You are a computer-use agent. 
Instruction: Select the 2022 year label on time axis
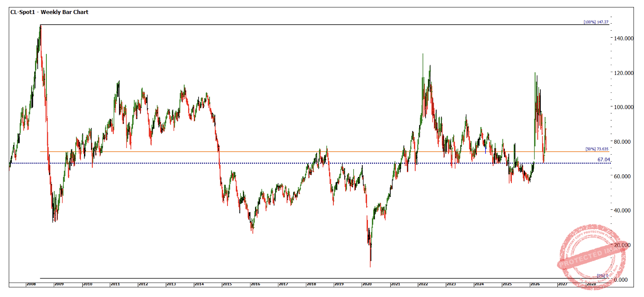tap(423, 284)
